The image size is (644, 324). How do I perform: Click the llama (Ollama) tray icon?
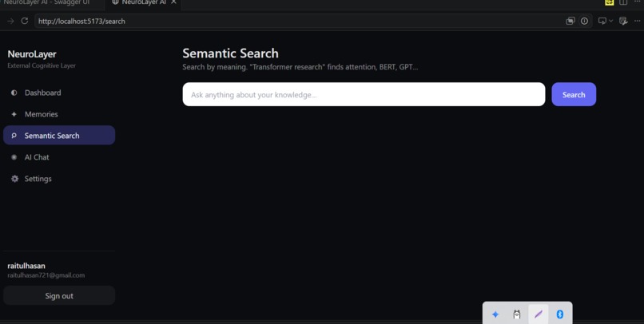pos(517,314)
